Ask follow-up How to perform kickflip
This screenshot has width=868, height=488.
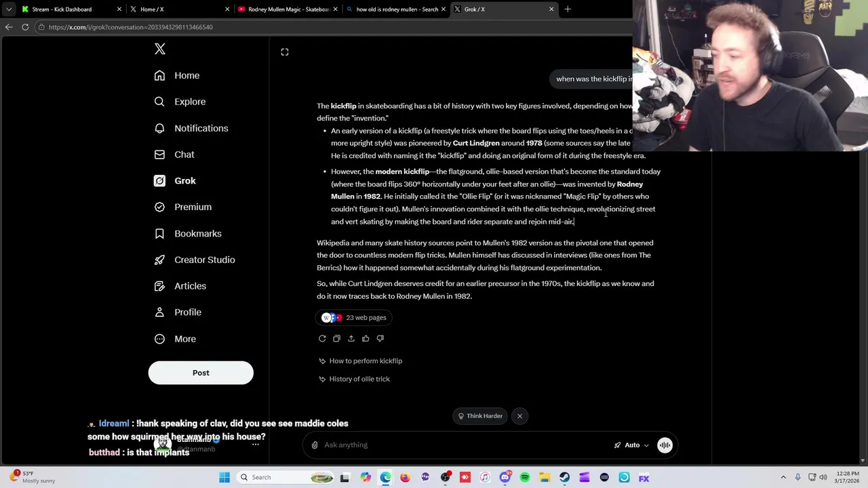(361, 361)
